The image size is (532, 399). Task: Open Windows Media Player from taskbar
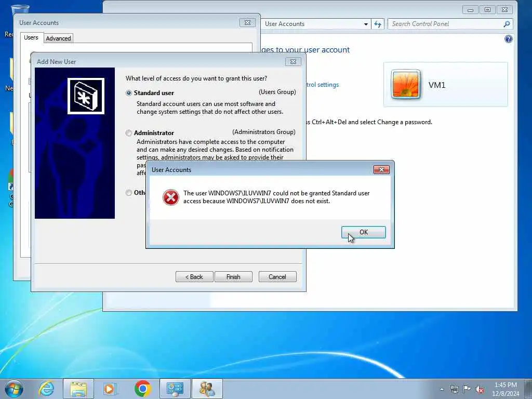109,389
